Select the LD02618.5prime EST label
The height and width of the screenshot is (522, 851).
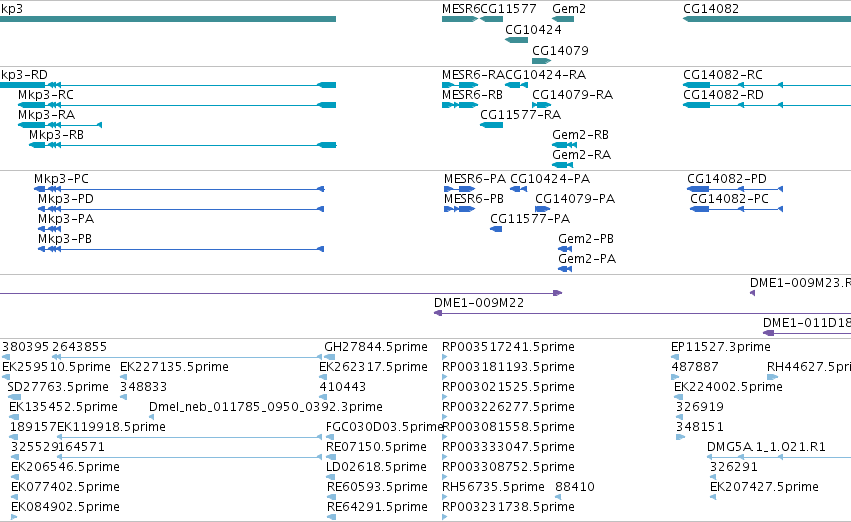377,467
